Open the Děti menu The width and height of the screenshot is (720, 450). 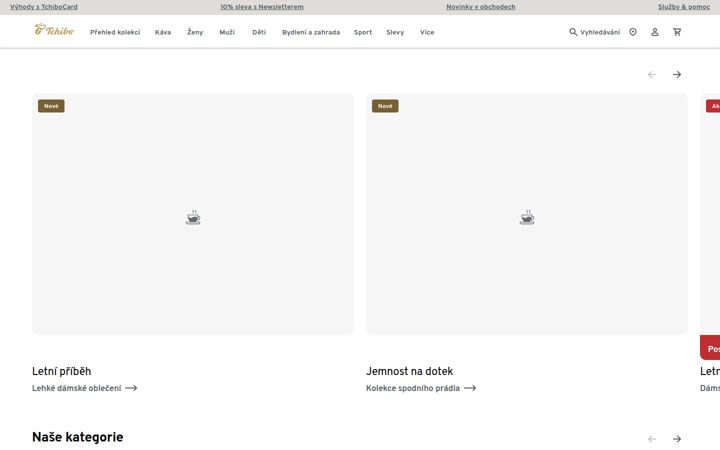pos(259,32)
